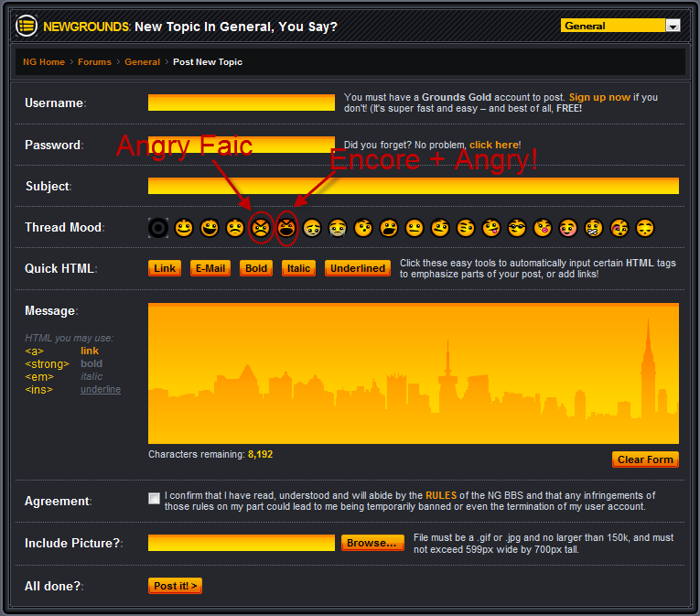The height and width of the screenshot is (616, 700).
Task: Select the black-eye bruised mood face
Action: (619, 228)
